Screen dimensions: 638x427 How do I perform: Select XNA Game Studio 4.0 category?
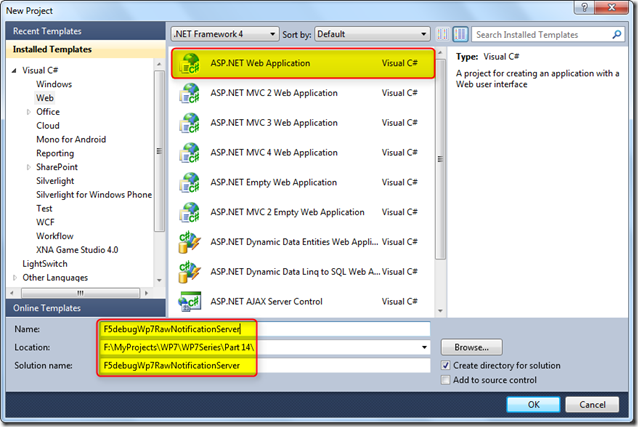click(x=77, y=250)
